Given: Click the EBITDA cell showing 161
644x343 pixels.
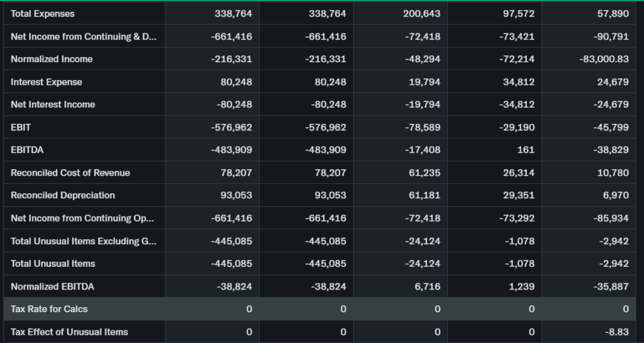Looking at the screenshot, I should (x=526, y=150).
